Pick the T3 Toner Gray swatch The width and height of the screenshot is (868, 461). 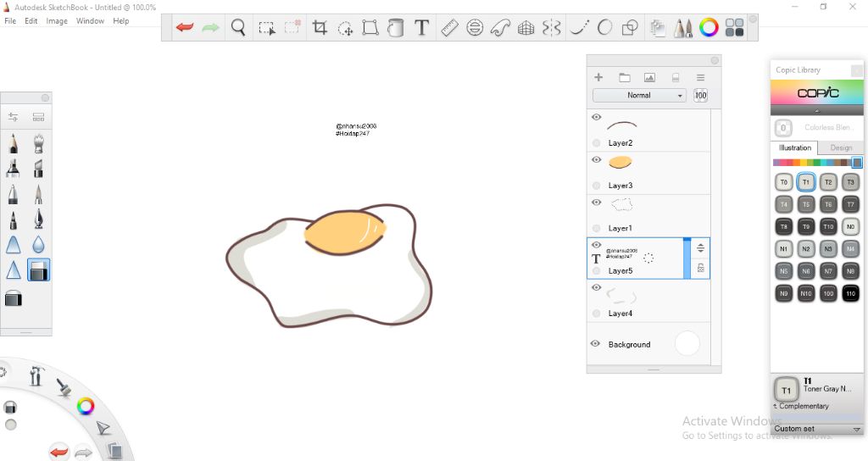tap(850, 182)
